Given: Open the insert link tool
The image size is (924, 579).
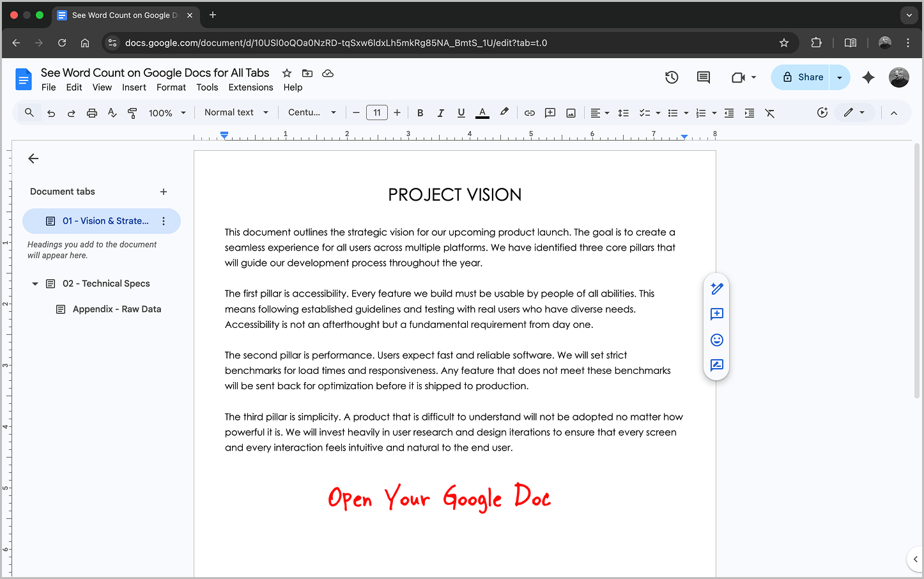Looking at the screenshot, I should click(x=529, y=112).
